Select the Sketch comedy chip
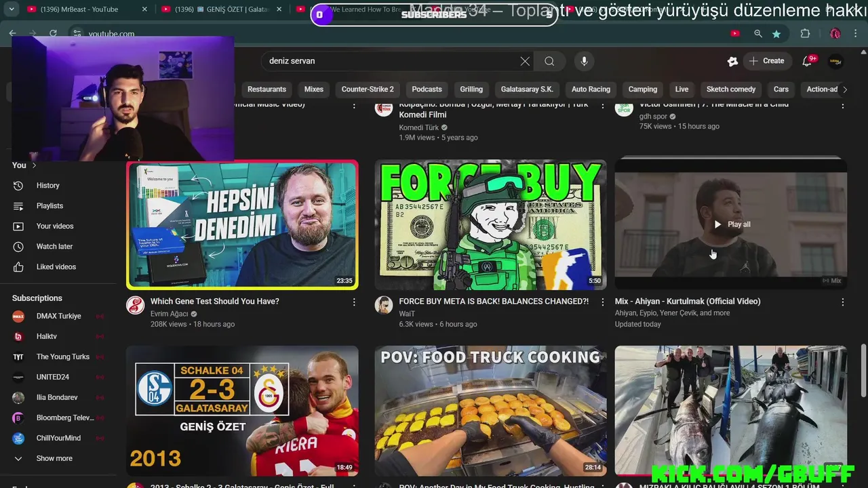Viewport: 868px width, 488px height. [x=731, y=89]
